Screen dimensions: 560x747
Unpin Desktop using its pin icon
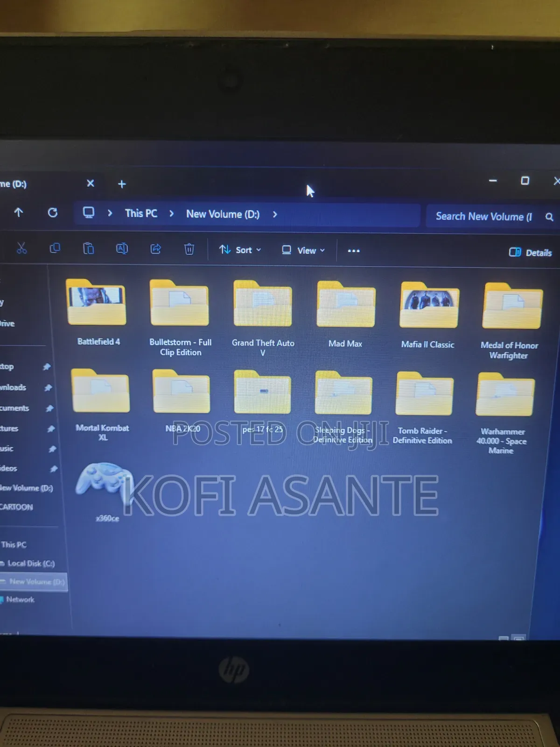point(46,367)
